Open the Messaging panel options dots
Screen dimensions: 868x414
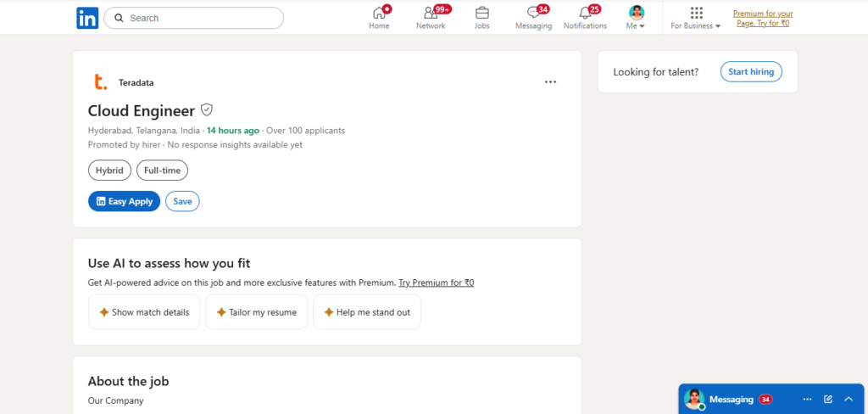[x=808, y=399]
